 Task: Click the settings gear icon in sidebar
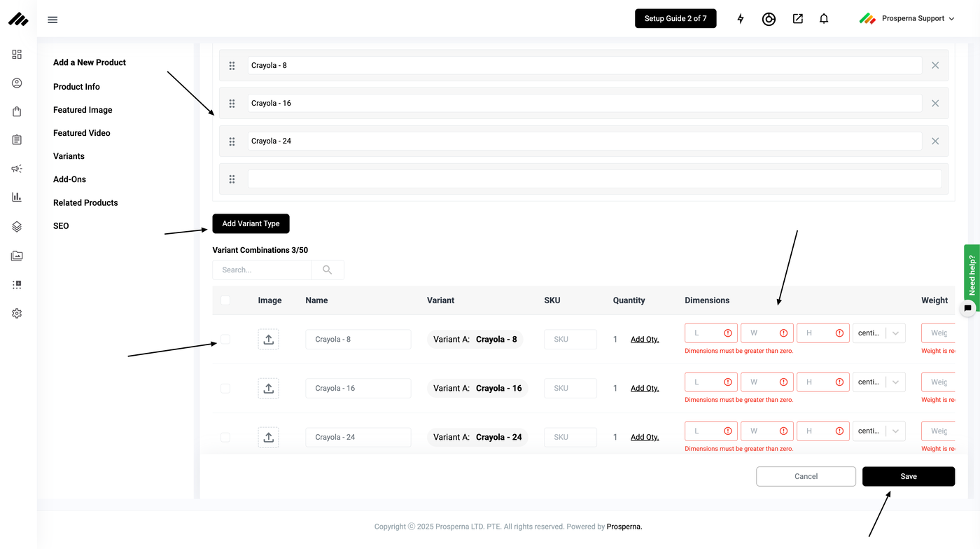click(x=17, y=314)
